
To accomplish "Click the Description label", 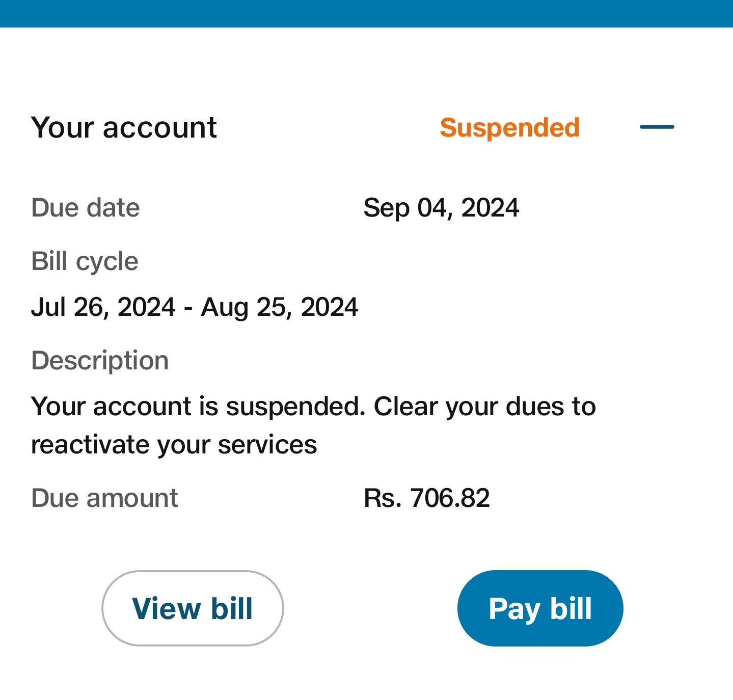I will (x=100, y=360).
